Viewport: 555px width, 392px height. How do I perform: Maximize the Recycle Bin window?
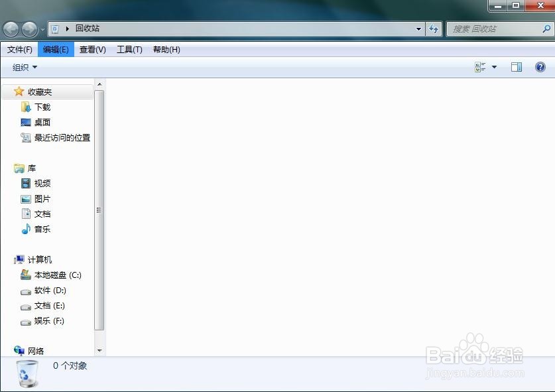(516, 6)
